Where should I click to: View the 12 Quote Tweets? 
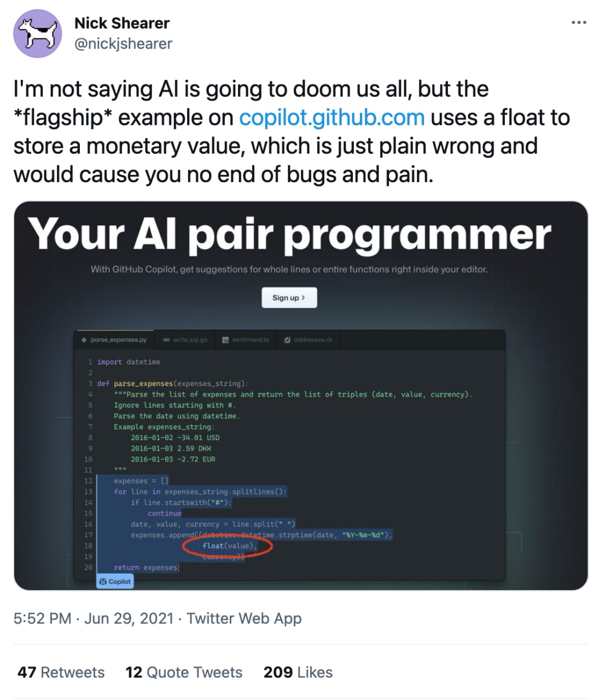point(184,672)
